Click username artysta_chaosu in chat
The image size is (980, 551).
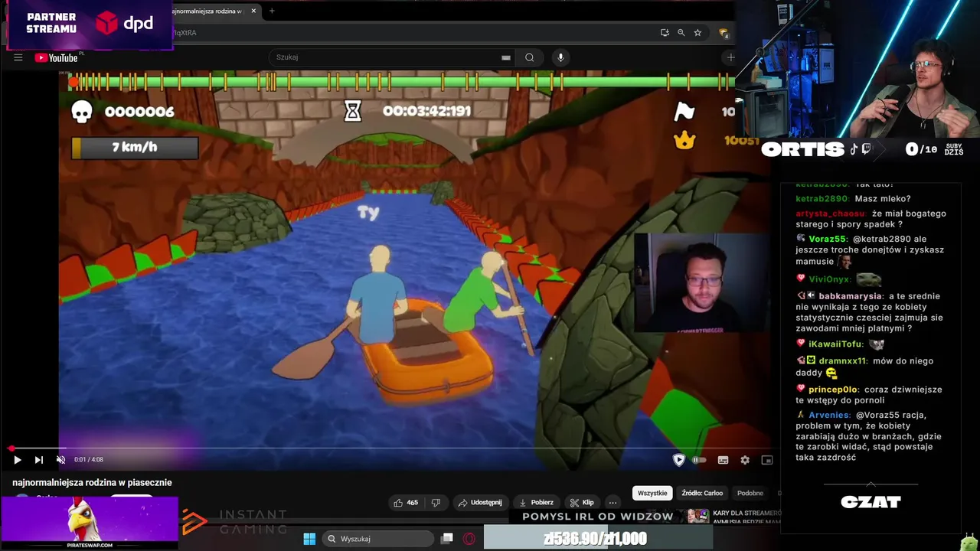pos(831,214)
